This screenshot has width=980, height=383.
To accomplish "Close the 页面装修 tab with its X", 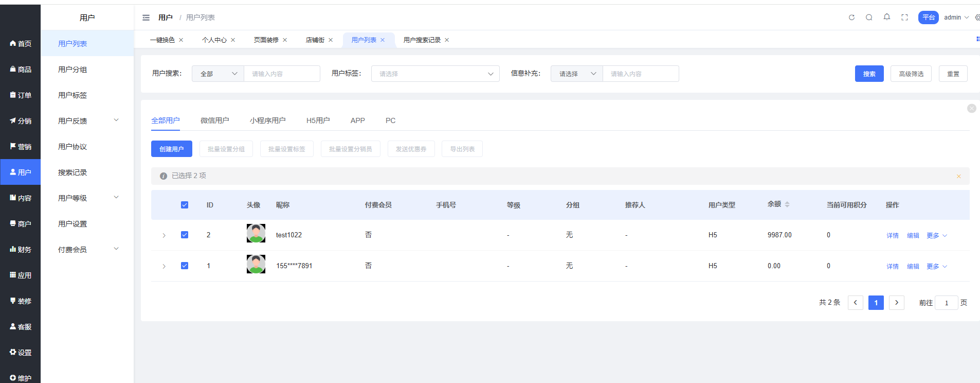I will tap(285, 40).
